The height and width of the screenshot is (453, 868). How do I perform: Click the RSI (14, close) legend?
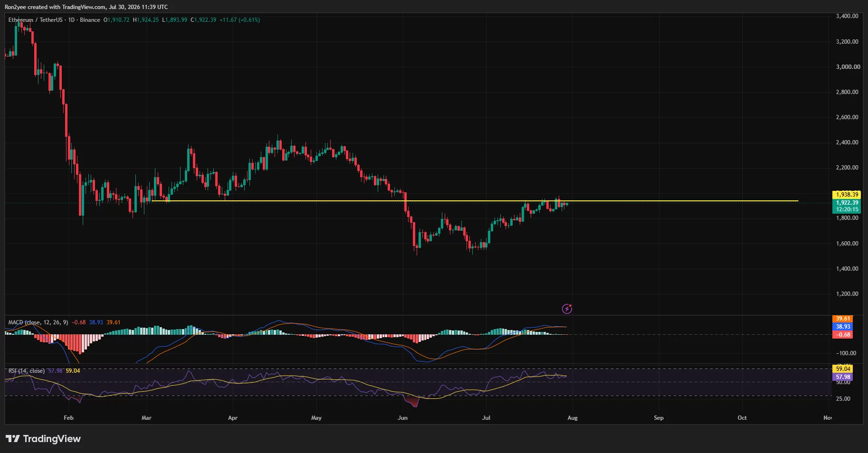coord(27,371)
